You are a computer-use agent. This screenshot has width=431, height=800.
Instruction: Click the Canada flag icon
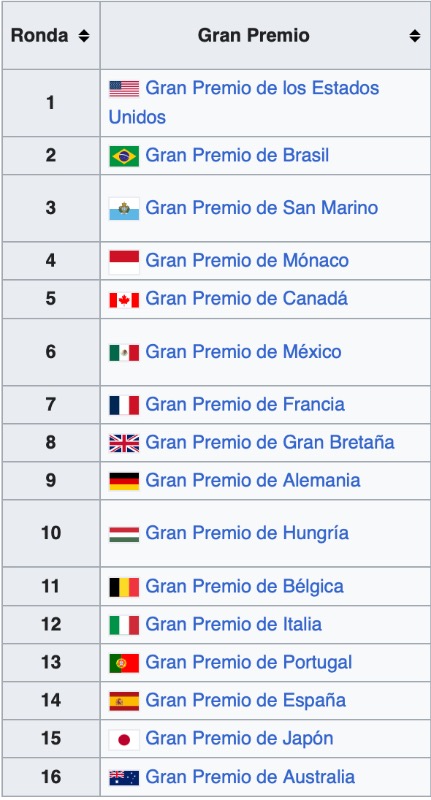click(x=124, y=300)
